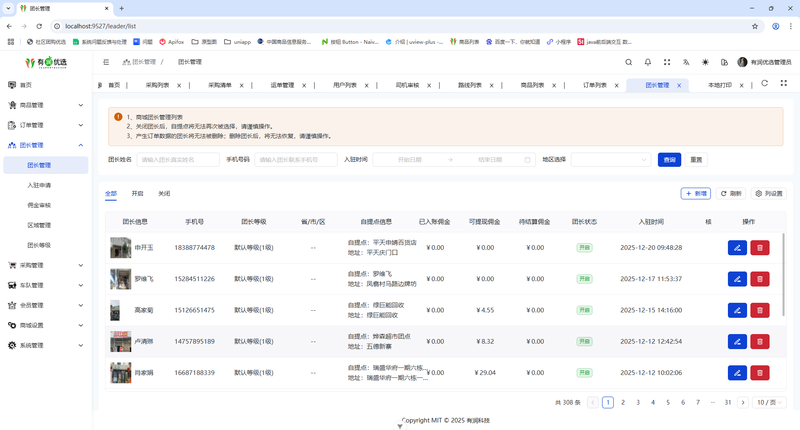This screenshot has height=430, width=800.
Task: Open the 地区选择 dropdown
Action: (x=611, y=159)
